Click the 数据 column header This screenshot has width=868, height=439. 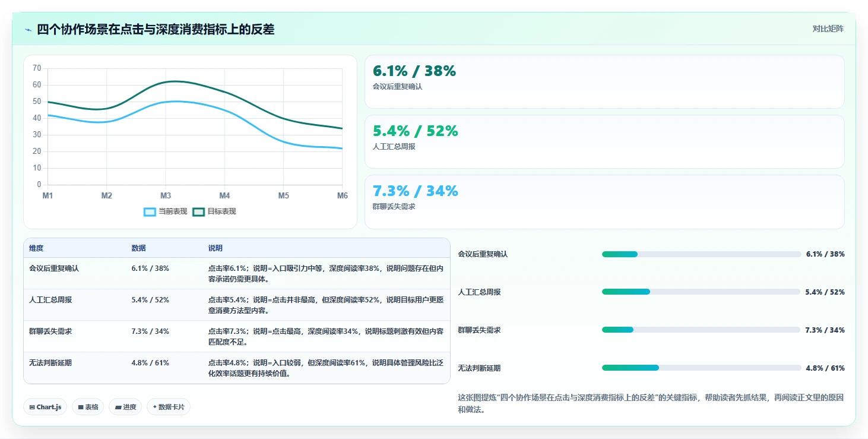138,248
